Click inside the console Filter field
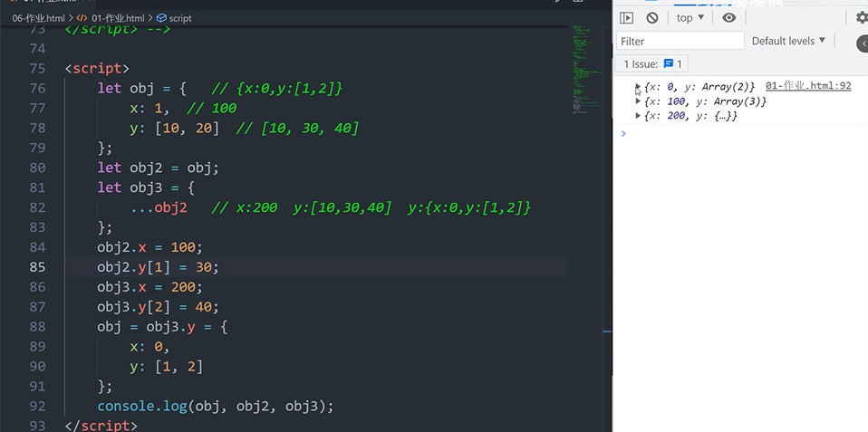Image resolution: width=868 pixels, height=432 pixels. 680,41
